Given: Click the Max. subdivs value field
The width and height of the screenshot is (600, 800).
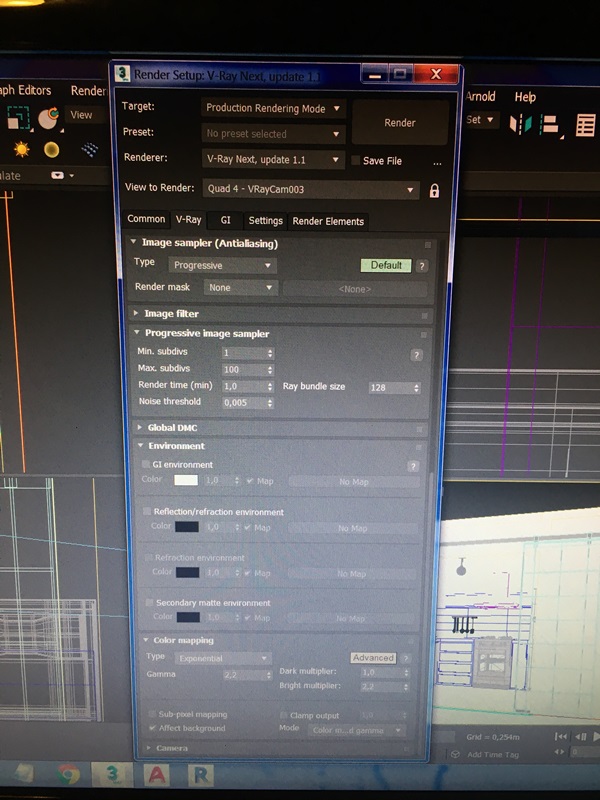Looking at the screenshot, I should 244,369.
